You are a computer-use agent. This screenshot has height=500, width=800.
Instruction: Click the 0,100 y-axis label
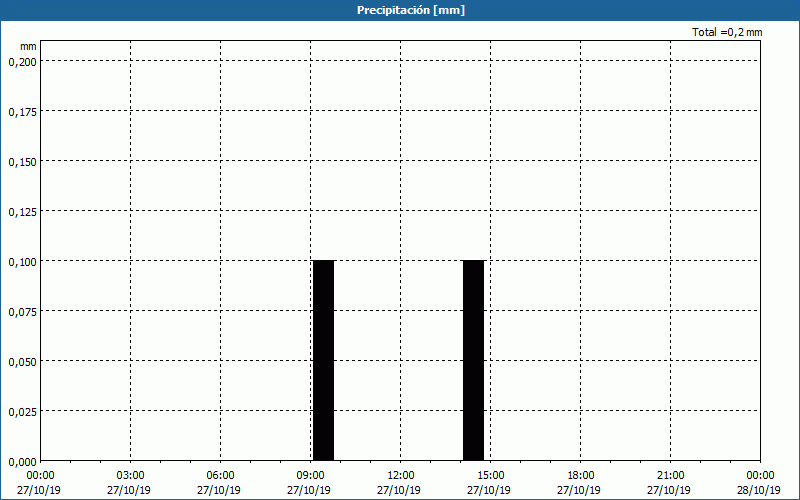tap(22, 262)
